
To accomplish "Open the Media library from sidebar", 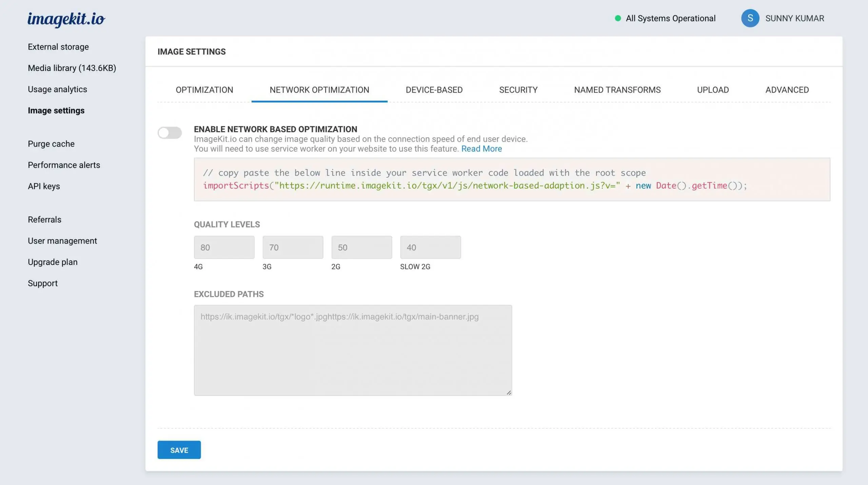I will click(72, 68).
